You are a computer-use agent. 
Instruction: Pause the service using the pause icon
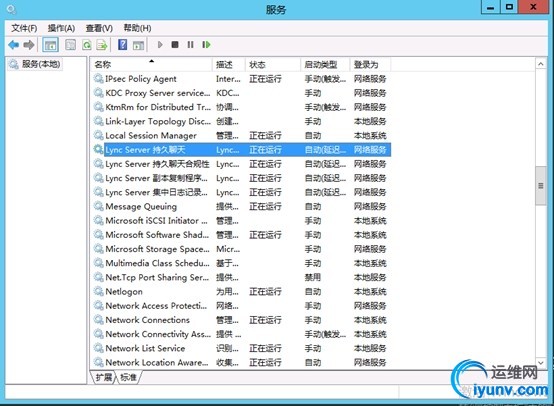(x=190, y=45)
